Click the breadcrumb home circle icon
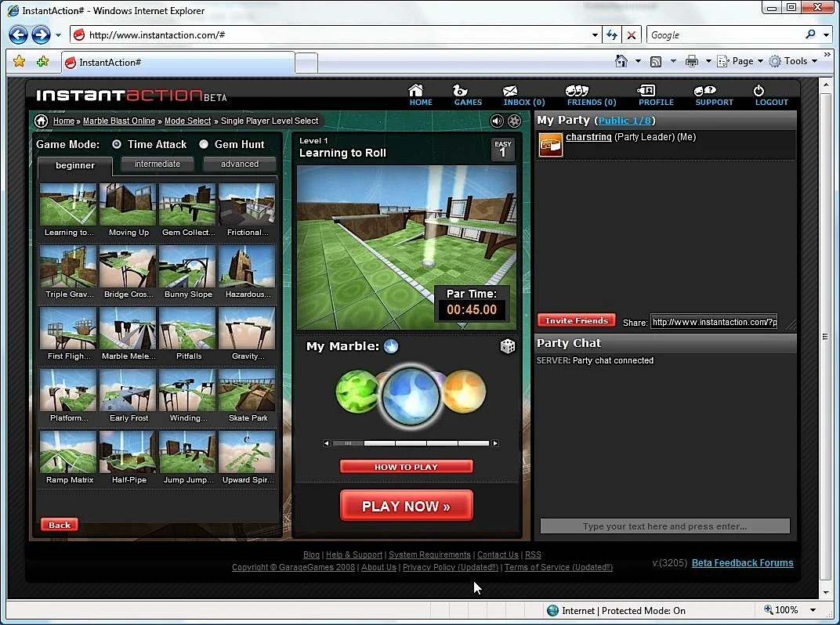Screen dimensions: 840x625 tap(41, 121)
